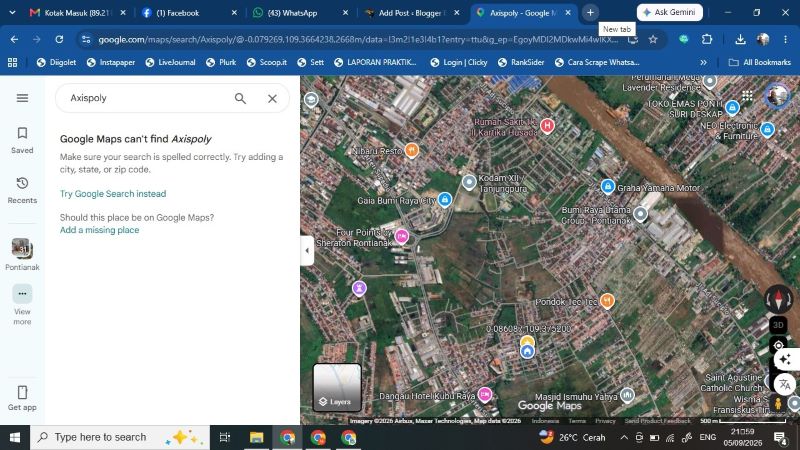Open File Explorer from the taskbar
The width and height of the screenshot is (800, 450).
tap(256, 437)
